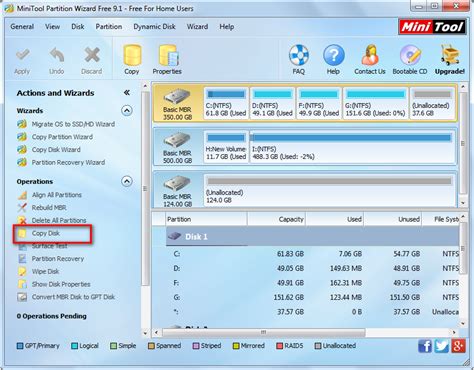Click Convert MBR Disk to GPT Disk
Viewport: 474px width, 370px height.
tap(73, 297)
